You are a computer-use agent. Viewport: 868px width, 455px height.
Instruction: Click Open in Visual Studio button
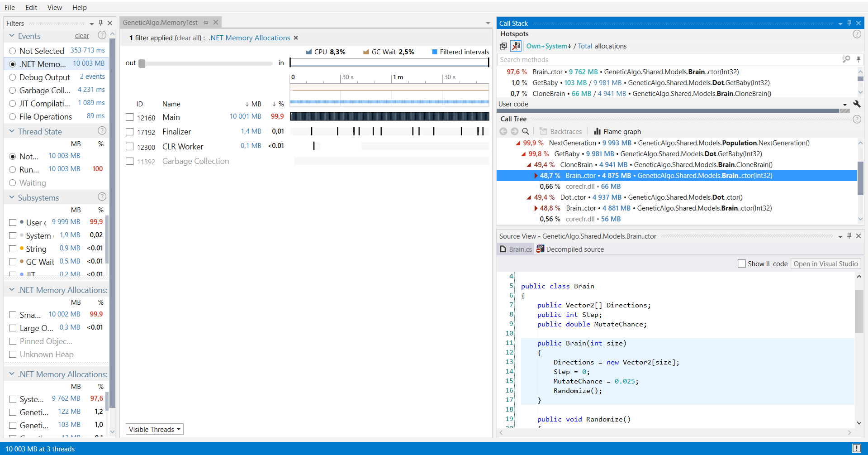(825, 263)
